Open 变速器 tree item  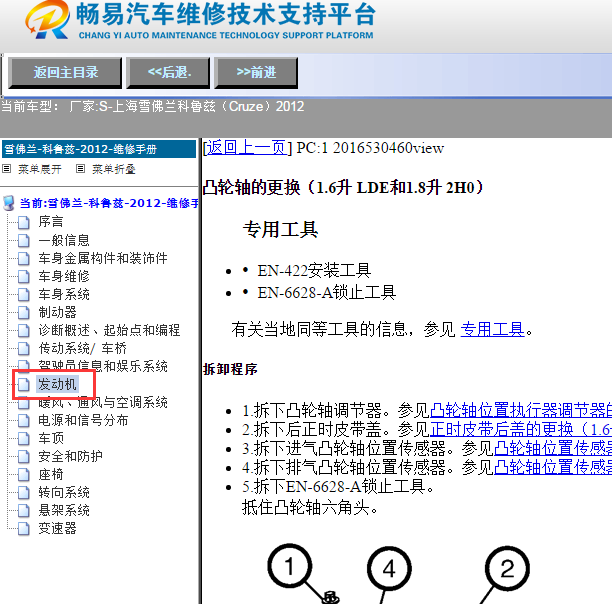pos(57,528)
